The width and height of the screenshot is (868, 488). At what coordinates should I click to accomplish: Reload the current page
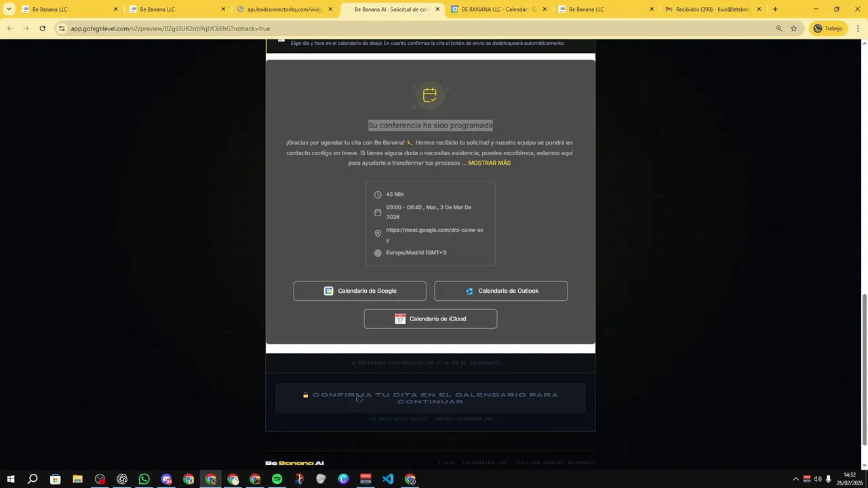[42, 28]
